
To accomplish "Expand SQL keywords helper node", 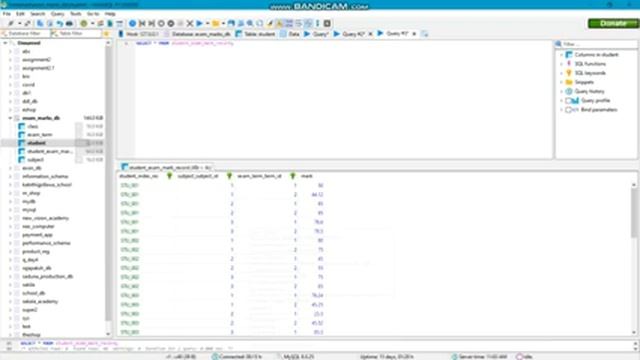I will tap(561, 73).
